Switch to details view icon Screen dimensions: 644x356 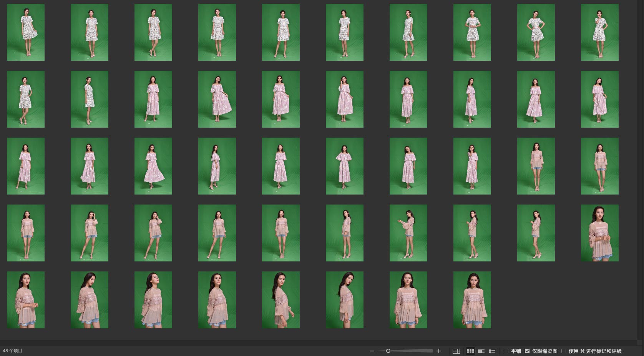(481, 351)
